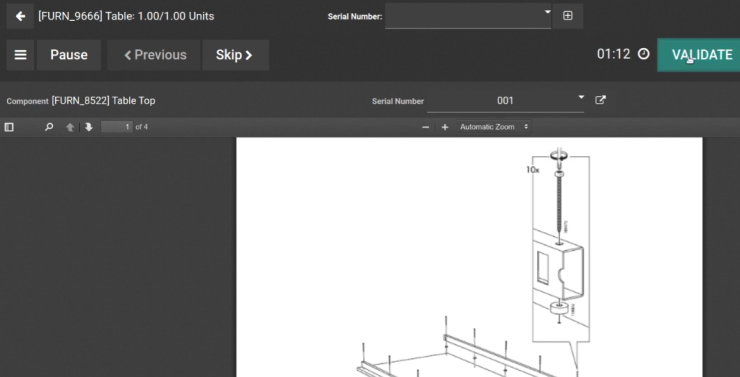The width and height of the screenshot is (740, 377).
Task: Open the hamburger menu
Action: coord(20,55)
